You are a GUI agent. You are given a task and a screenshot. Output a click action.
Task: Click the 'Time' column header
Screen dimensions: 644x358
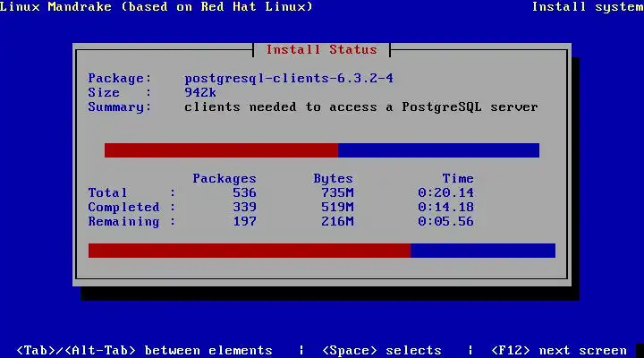458,178
